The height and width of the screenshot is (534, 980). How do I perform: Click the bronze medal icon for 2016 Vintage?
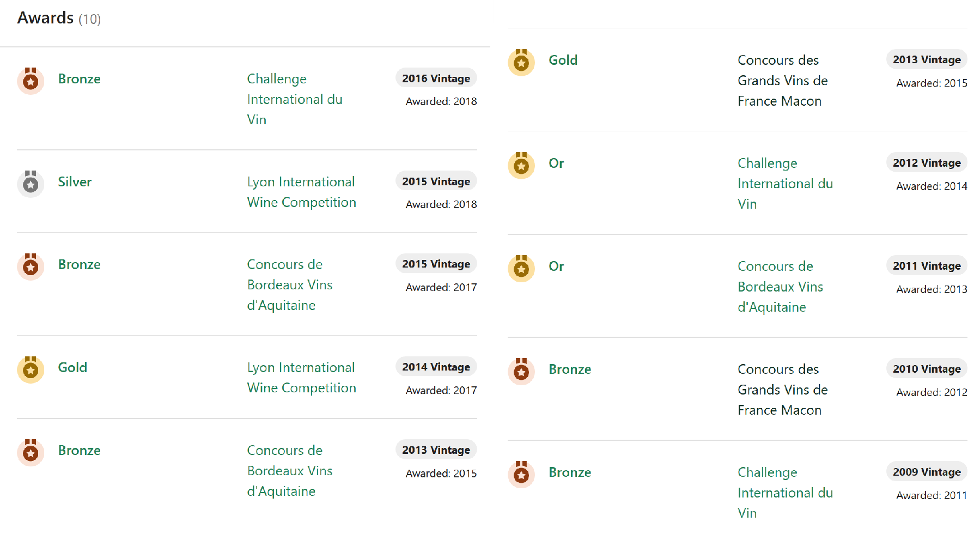pos(31,81)
